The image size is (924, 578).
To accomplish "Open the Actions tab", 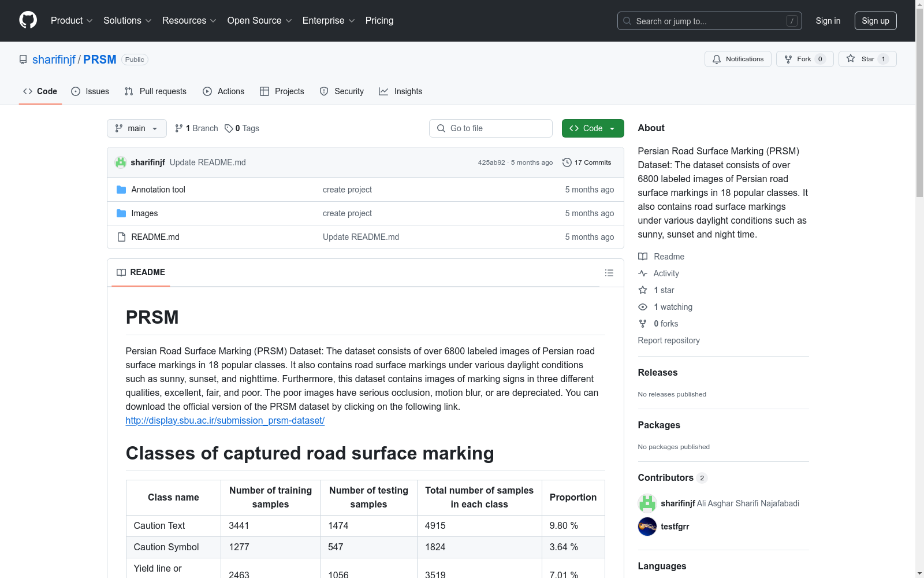I will pos(223,91).
